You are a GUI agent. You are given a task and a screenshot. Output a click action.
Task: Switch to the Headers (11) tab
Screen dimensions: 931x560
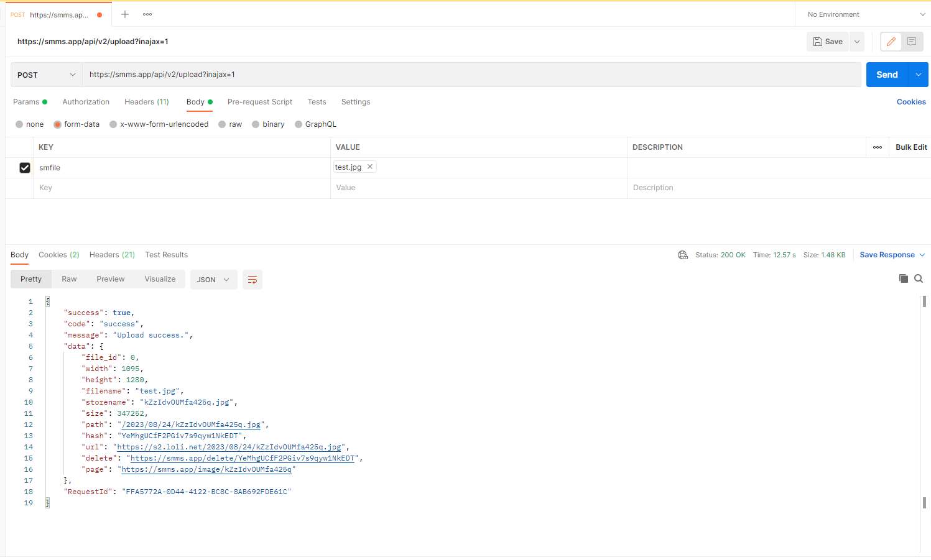146,101
